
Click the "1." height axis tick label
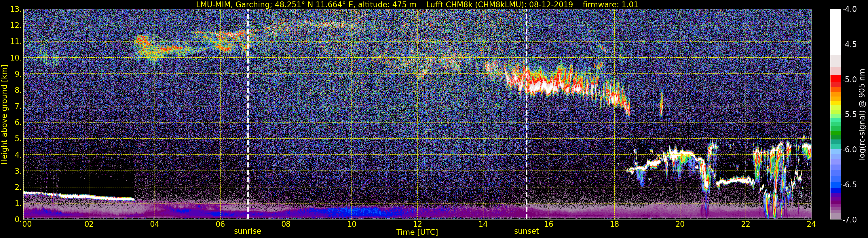(x=18, y=203)
